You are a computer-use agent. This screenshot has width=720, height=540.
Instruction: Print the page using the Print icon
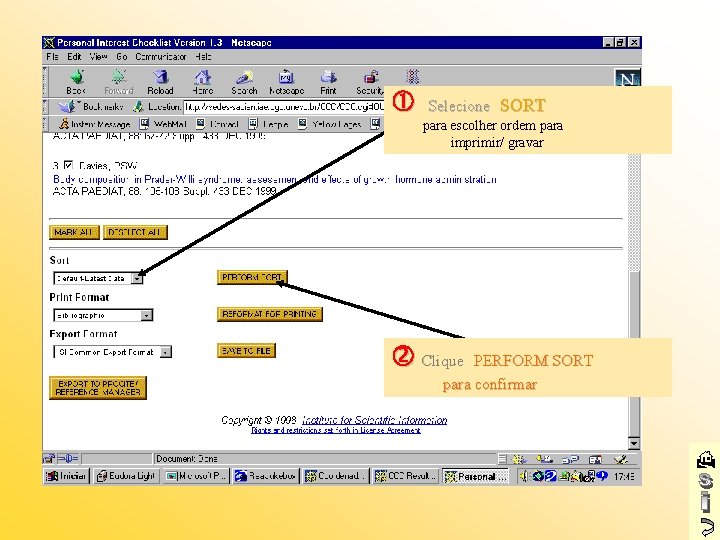pyautogui.click(x=328, y=82)
